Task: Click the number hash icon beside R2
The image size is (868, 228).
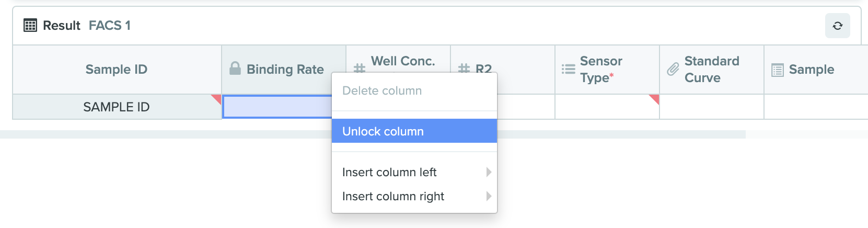Action: [x=464, y=69]
